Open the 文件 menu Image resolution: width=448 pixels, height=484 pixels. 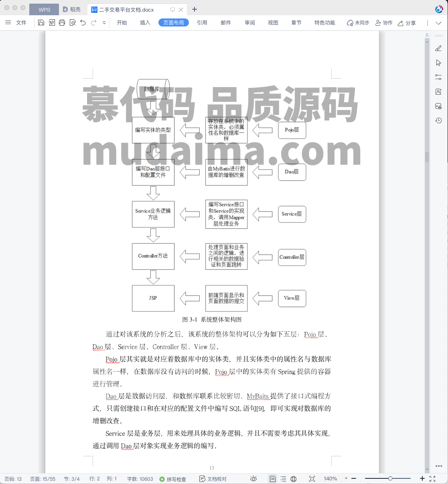[x=21, y=23]
